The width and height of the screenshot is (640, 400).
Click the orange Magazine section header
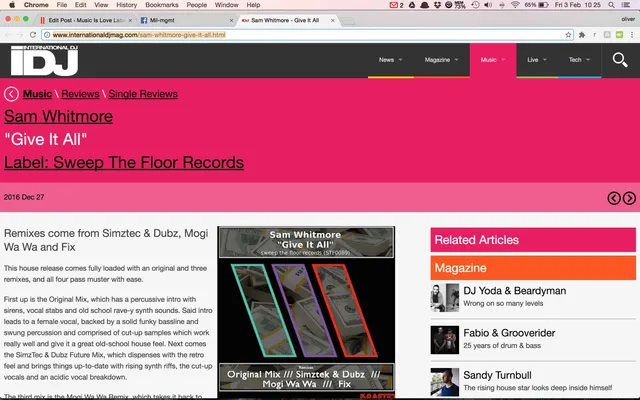click(533, 268)
